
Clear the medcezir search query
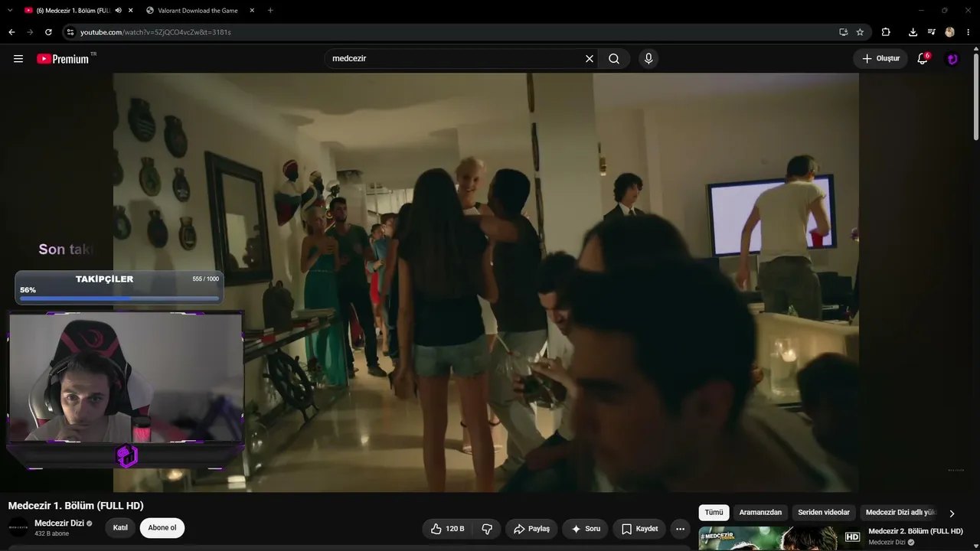(x=590, y=59)
